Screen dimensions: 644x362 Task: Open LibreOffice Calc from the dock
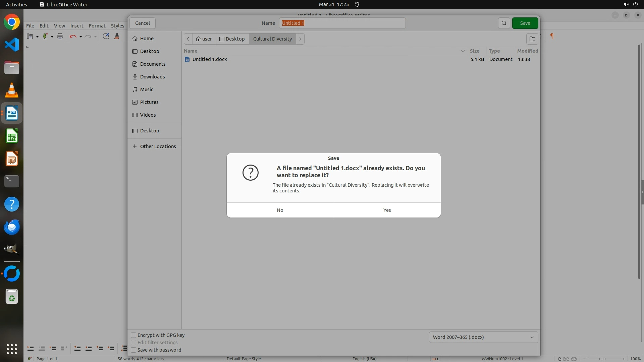12,136
